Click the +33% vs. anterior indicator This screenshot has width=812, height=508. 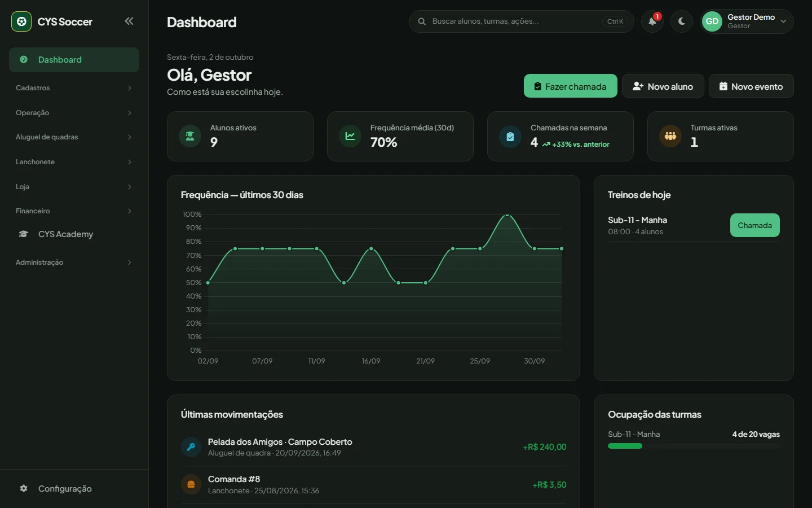click(x=576, y=144)
